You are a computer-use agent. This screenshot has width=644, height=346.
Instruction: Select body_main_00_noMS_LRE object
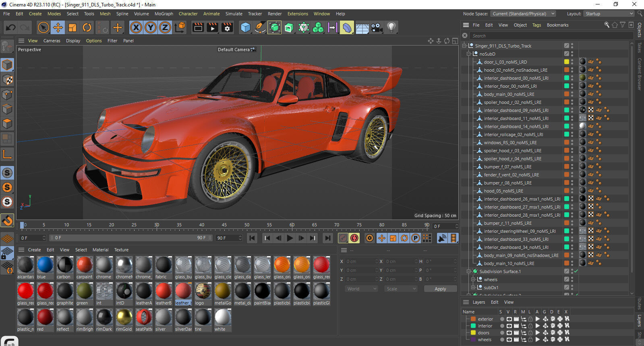(x=509, y=94)
